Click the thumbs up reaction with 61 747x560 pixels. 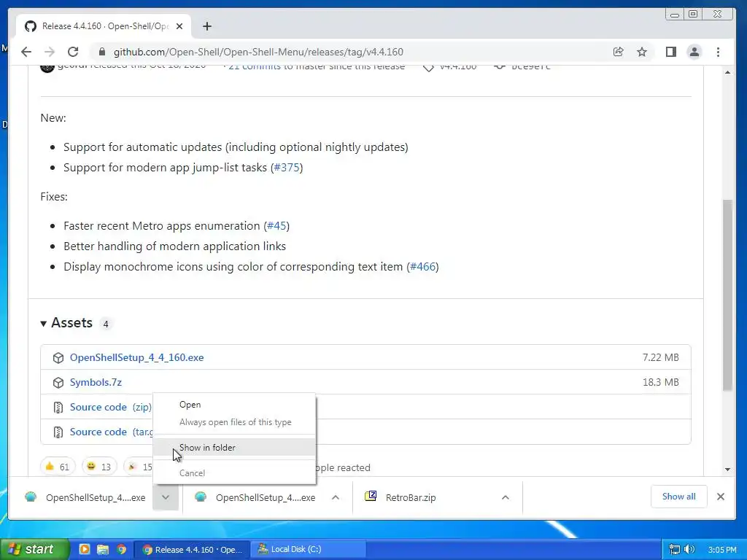click(x=57, y=467)
